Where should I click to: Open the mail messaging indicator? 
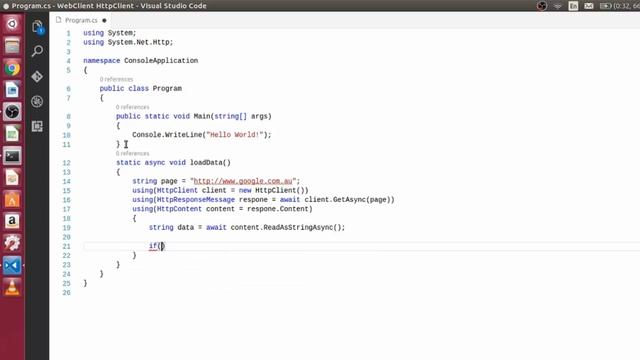[589, 6]
